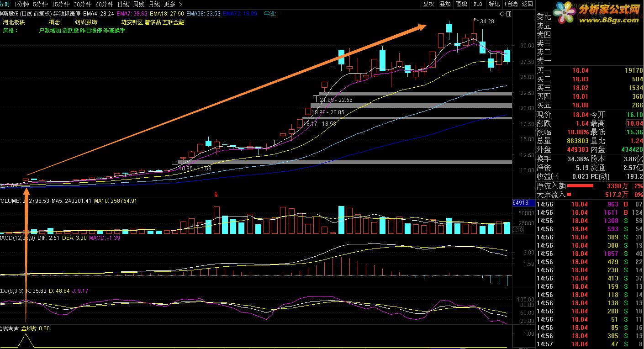Click the 活跃股 style tag
644x349 pixels.
(x=71, y=31)
